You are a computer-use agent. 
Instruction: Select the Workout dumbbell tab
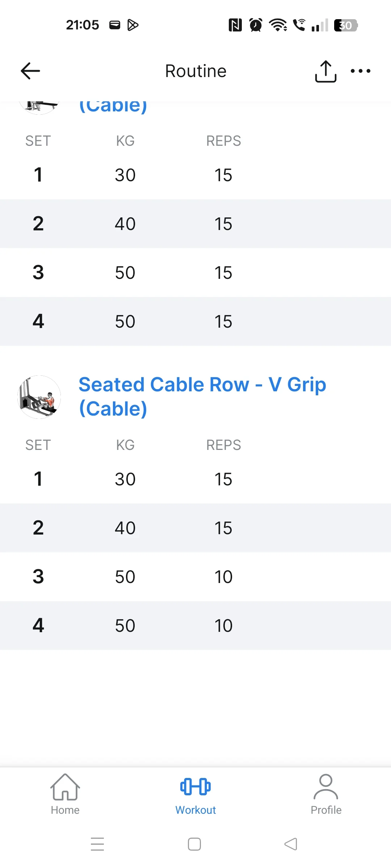pos(195,795)
